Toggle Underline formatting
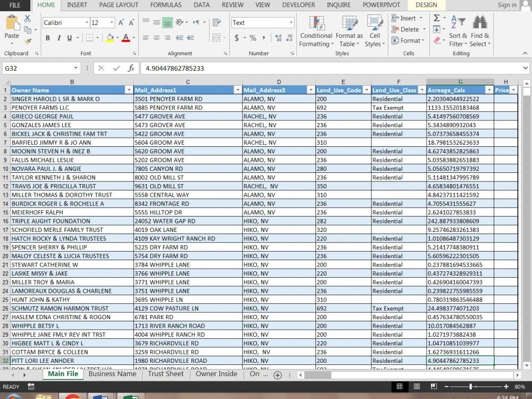The image size is (532, 399). (x=70, y=38)
